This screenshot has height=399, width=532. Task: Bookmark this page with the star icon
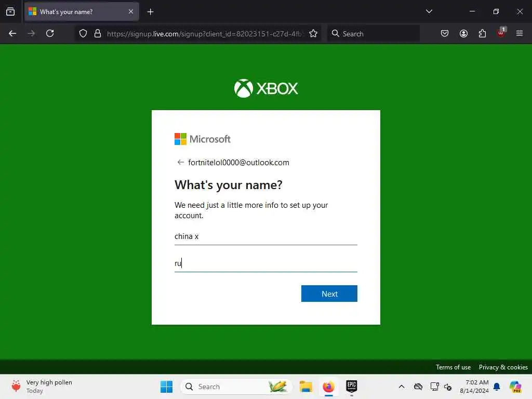point(313,33)
